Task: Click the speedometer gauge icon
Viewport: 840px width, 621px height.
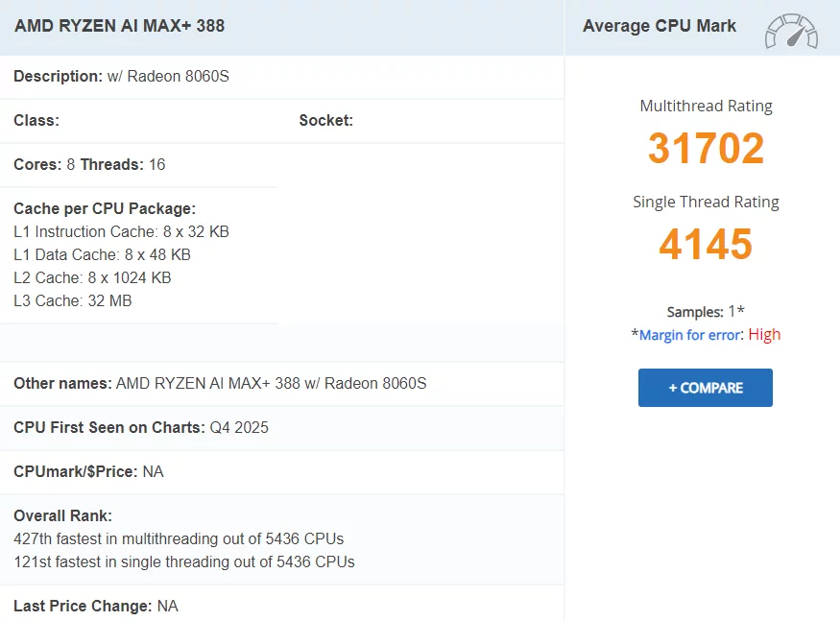Action: (791, 31)
